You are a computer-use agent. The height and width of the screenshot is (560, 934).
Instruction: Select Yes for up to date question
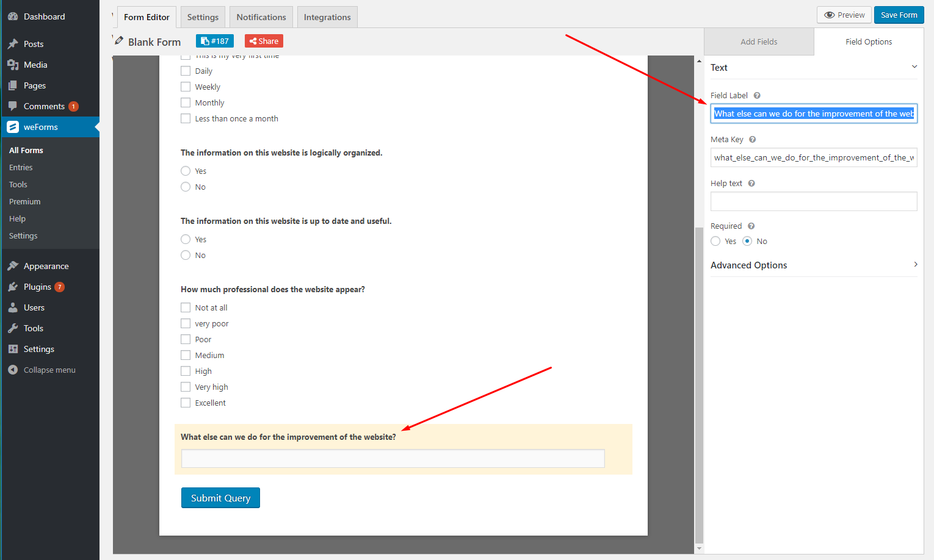pos(186,239)
